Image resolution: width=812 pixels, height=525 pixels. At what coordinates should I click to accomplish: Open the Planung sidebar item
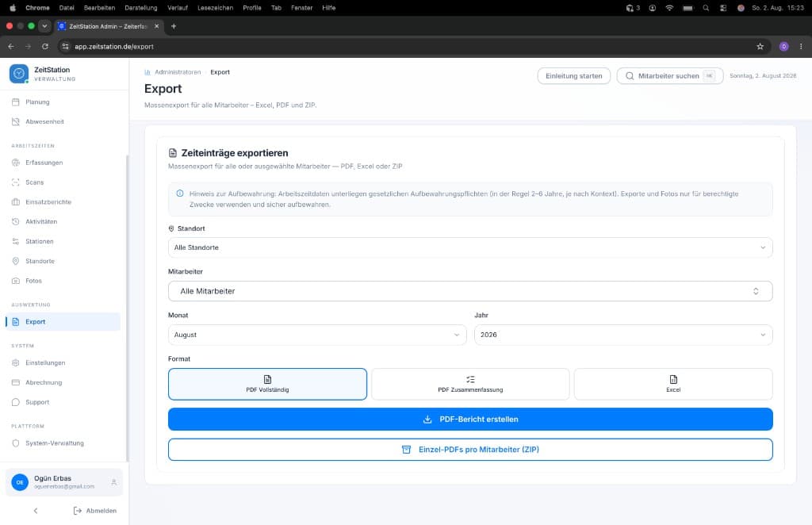(63, 102)
